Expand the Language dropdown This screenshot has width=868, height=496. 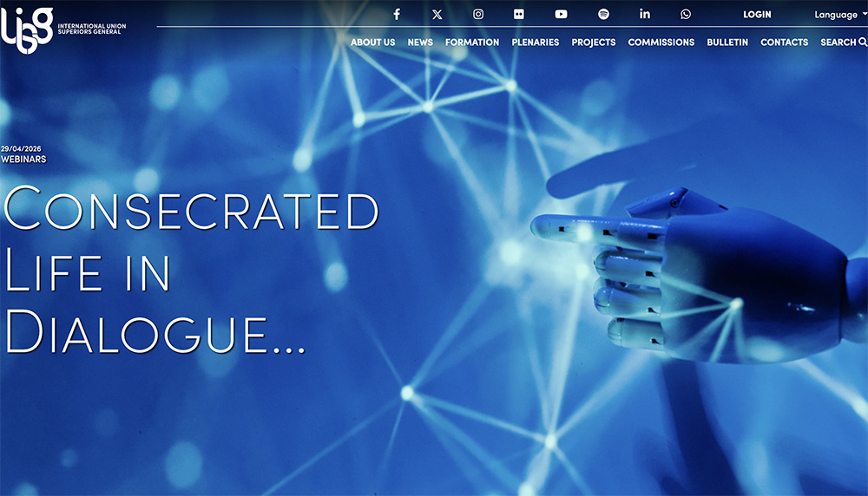(839, 15)
